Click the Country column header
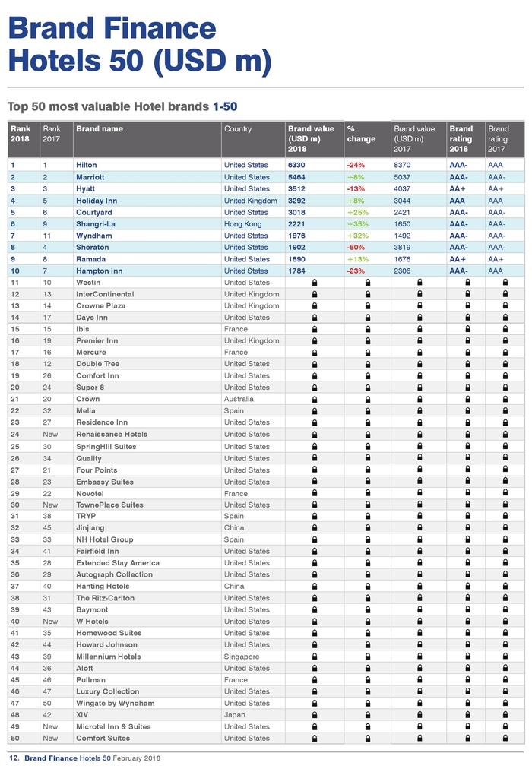This screenshot has width=532, height=772. tap(238, 129)
